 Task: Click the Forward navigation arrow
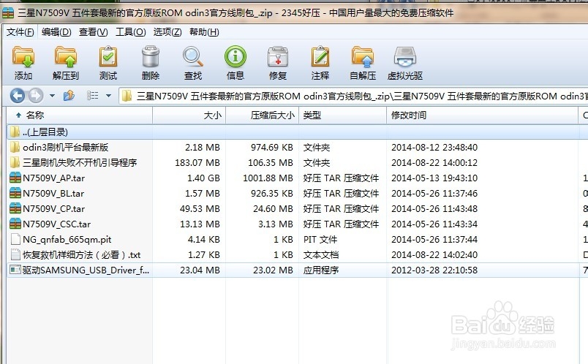coord(36,96)
